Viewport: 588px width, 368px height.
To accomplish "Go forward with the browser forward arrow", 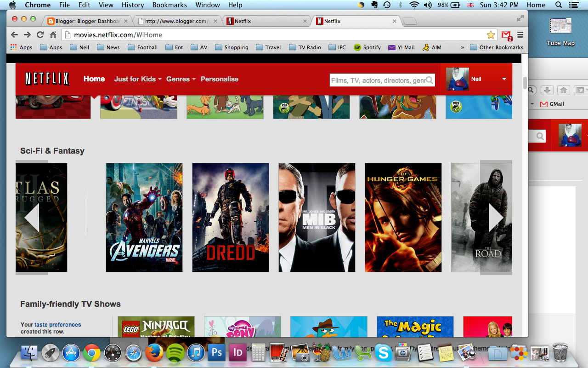I will [27, 35].
